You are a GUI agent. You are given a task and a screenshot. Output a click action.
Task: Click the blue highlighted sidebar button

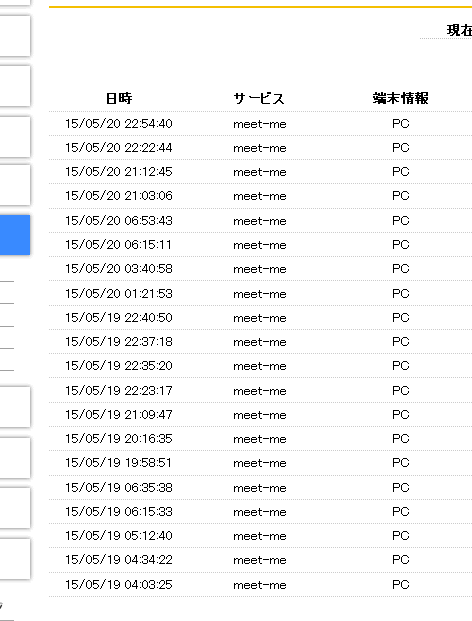15,235
